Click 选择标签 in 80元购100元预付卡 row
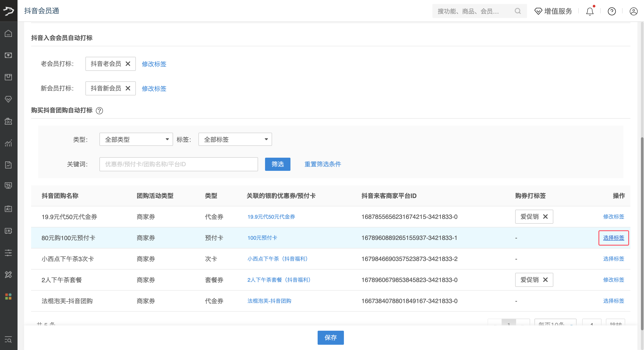This screenshot has height=350, width=644. click(x=614, y=238)
